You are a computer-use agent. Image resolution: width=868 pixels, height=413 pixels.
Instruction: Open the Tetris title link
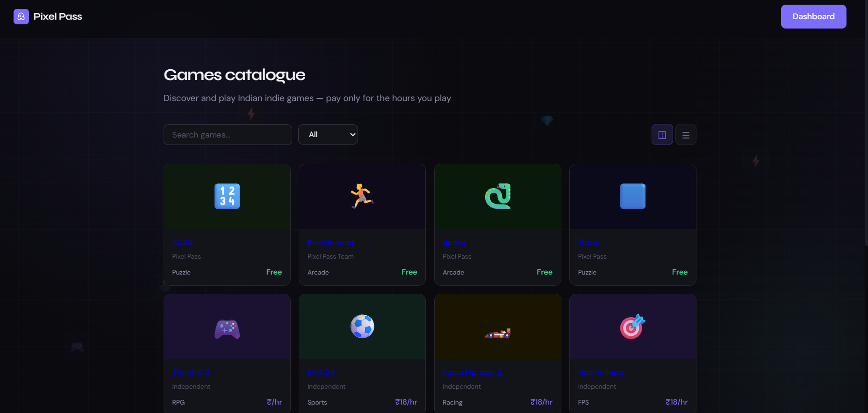[588, 242]
